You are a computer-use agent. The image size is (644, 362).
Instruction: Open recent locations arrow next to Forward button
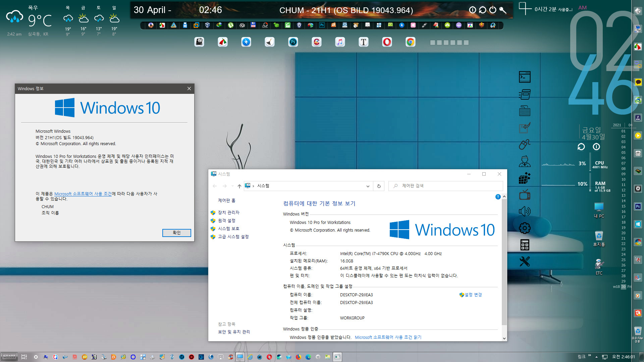pyautogui.click(x=232, y=186)
